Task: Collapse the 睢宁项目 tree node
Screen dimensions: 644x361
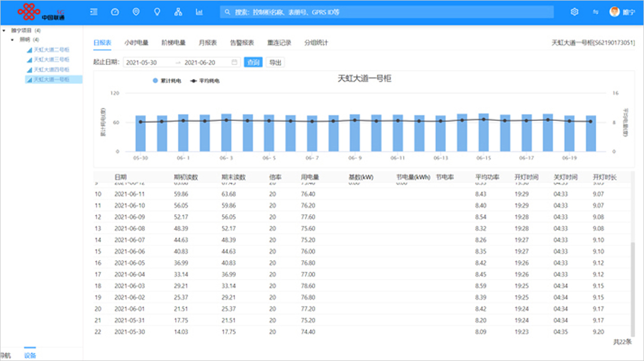Action: pyautogui.click(x=5, y=30)
